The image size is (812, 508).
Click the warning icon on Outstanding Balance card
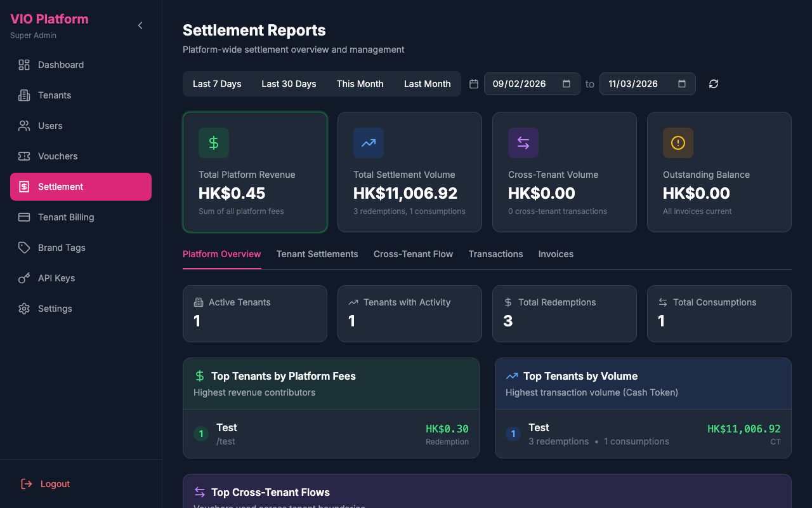coord(678,142)
